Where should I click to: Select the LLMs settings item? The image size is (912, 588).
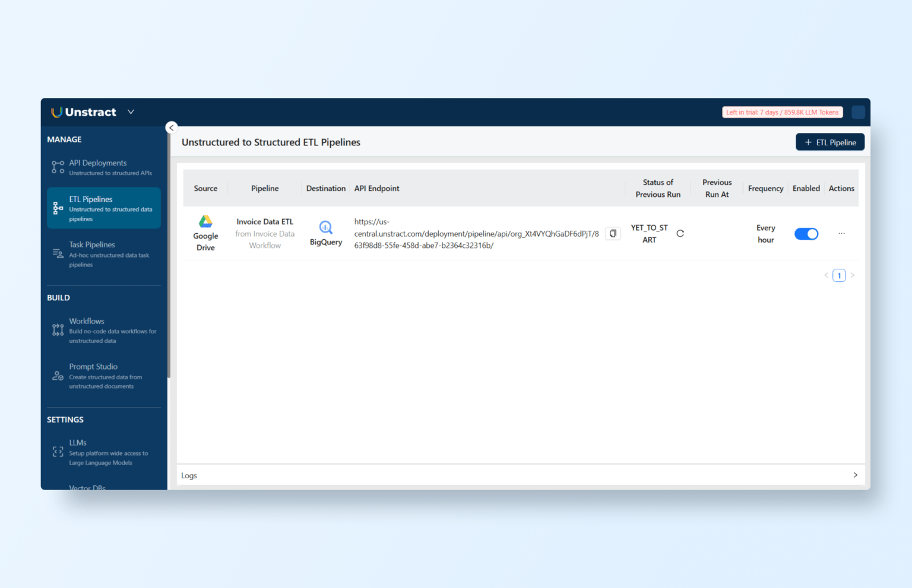click(78, 442)
